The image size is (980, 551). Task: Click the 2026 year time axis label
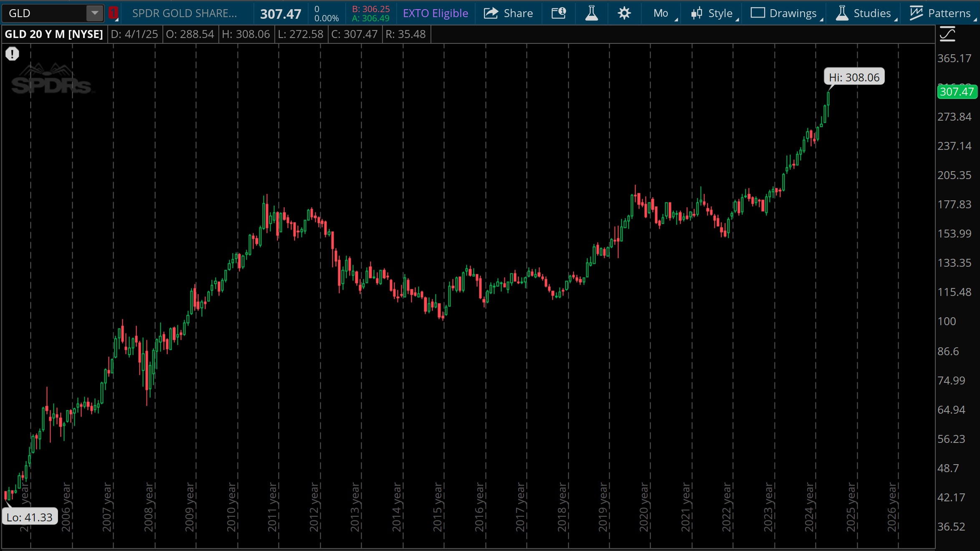tap(892, 507)
